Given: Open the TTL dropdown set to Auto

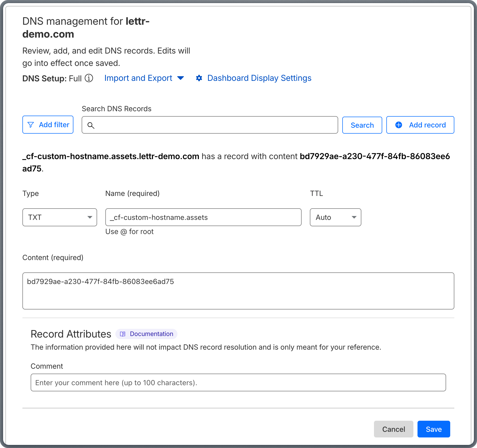Looking at the screenshot, I should point(335,217).
